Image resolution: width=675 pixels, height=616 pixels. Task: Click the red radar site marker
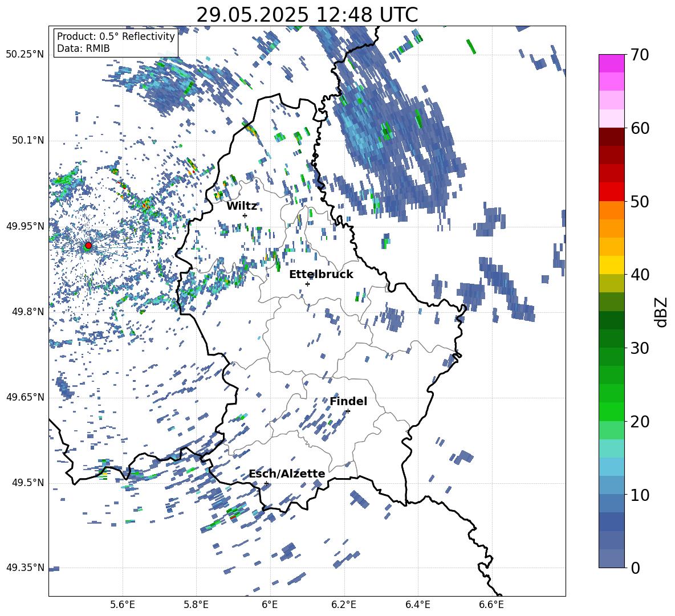[88, 246]
